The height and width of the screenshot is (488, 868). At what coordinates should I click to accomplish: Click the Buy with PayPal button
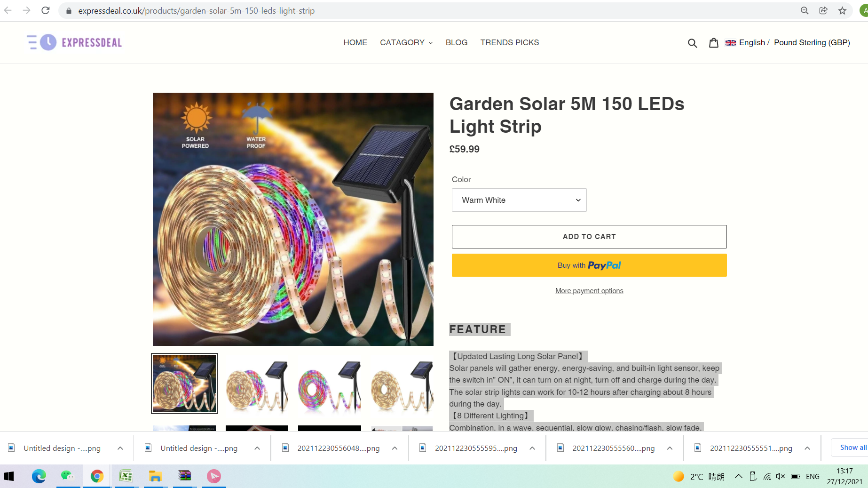tap(589, 265)
